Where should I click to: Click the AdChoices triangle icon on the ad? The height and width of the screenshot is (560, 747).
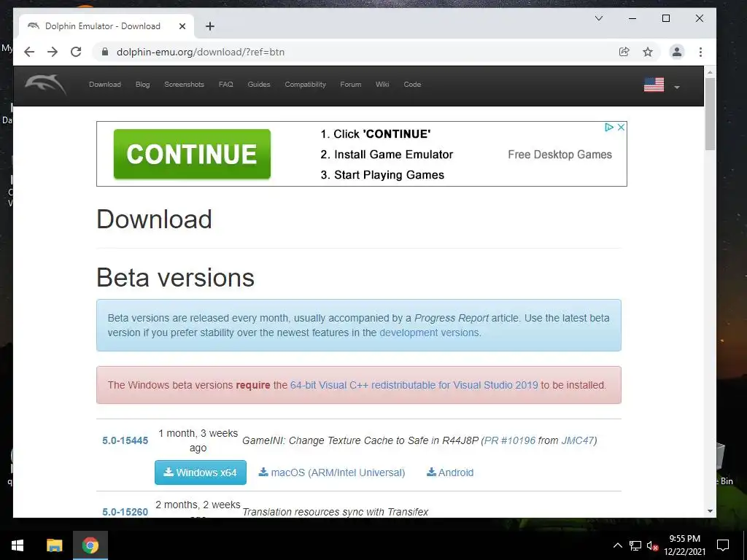pyautogui.click(x=609, y=127)
